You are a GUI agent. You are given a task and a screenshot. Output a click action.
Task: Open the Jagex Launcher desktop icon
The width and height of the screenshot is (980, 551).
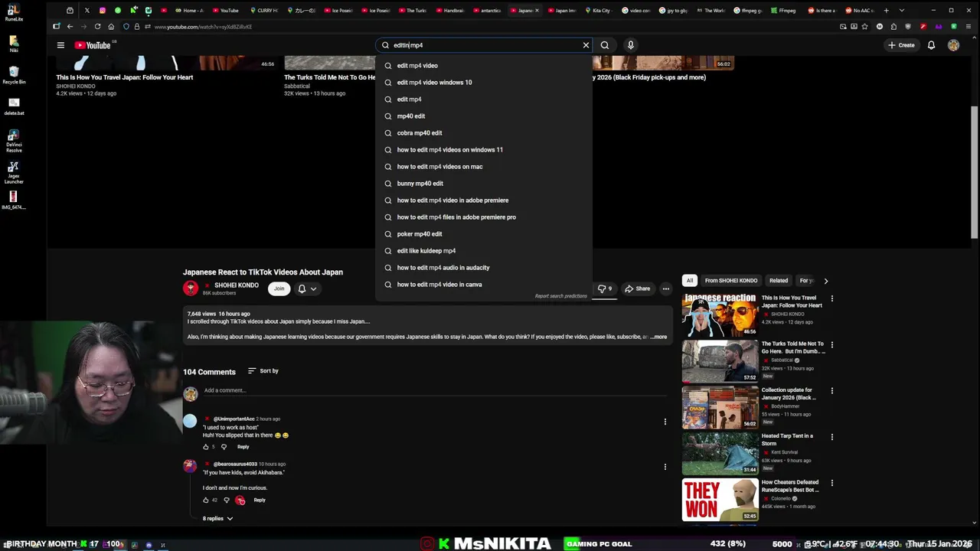(14, 172)
